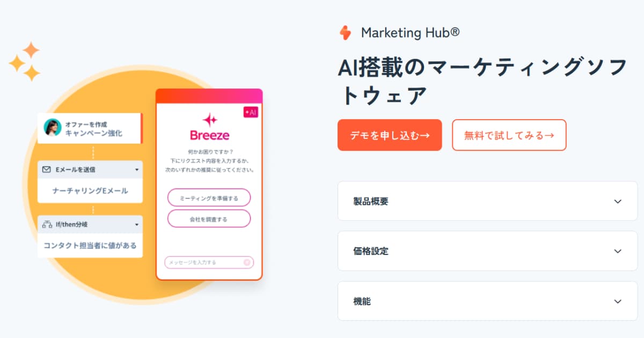644x338 pixels.
Task: Click the メッセージを入力する input field
Action: (209, 262)
